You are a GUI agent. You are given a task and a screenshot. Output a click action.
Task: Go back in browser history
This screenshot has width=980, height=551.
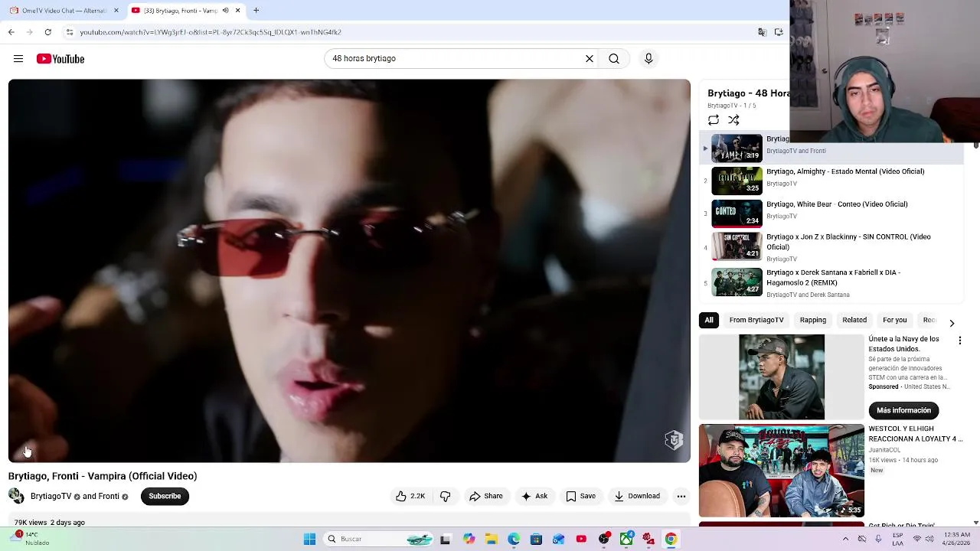[11, 32]
